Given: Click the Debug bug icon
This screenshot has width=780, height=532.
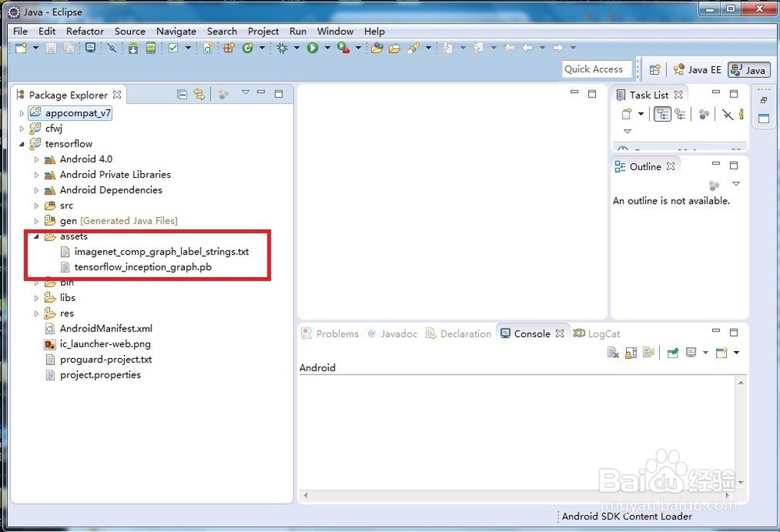Looking at the screenshot, I should coord(282,48).
